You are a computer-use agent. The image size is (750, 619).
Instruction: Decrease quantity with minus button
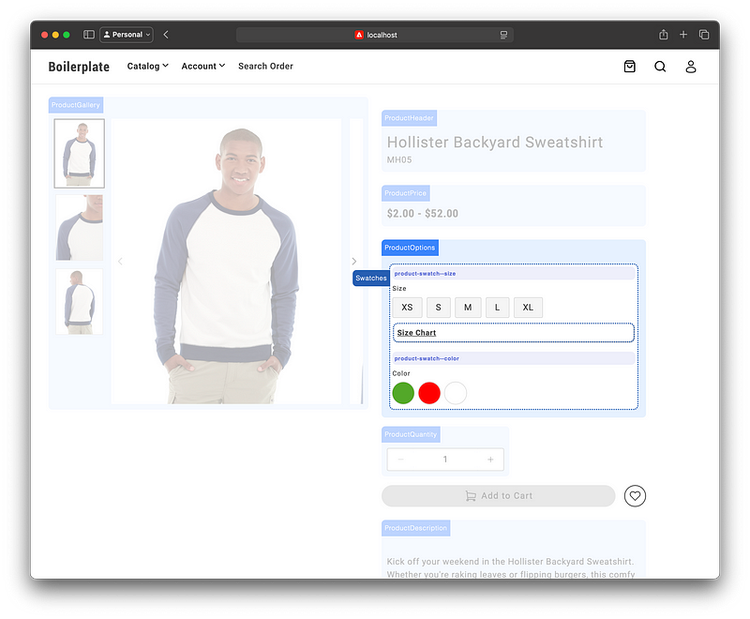pos(401,459)
